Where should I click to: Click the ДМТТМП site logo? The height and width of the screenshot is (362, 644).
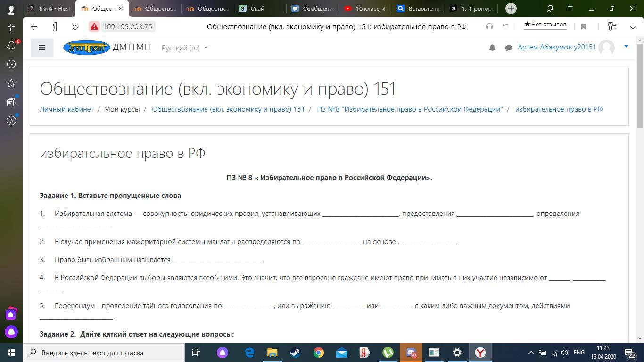(x=87, y=48)
